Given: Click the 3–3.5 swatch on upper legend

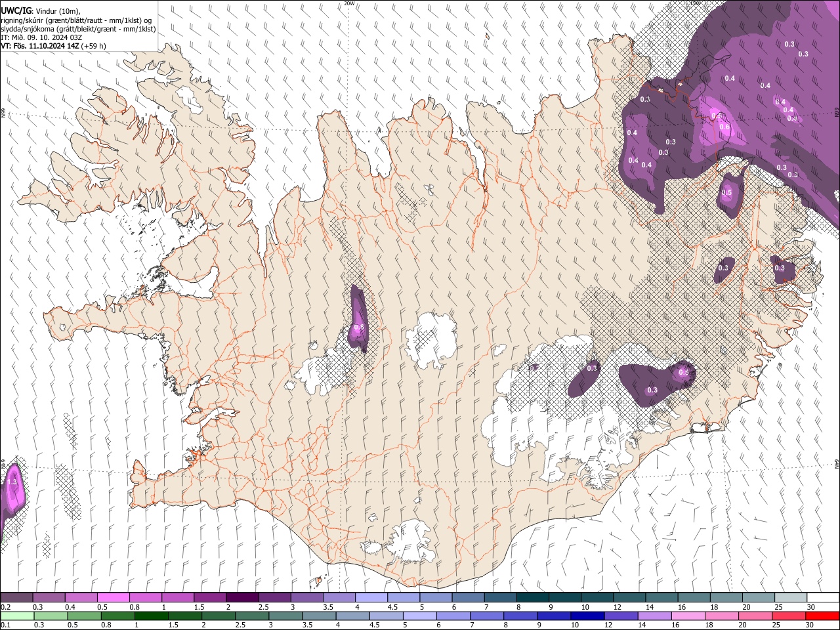Looking at the screenshot, I should tap(307, 598).
